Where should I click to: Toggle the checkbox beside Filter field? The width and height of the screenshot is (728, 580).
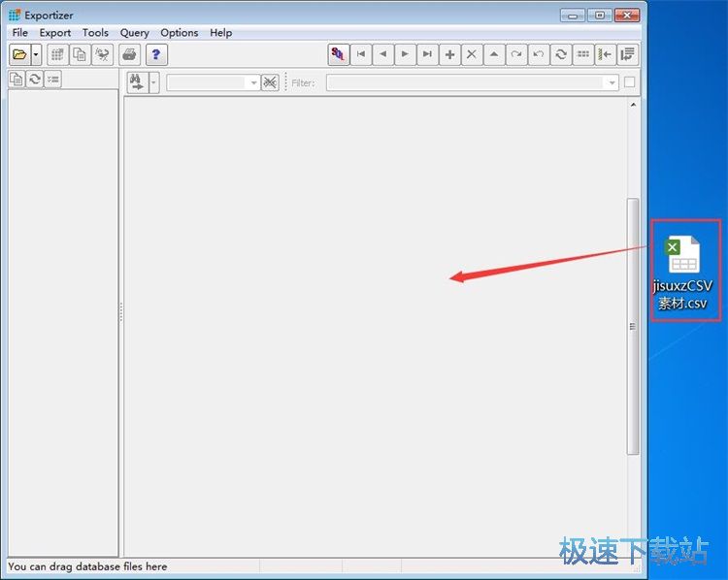coord(630,82)
